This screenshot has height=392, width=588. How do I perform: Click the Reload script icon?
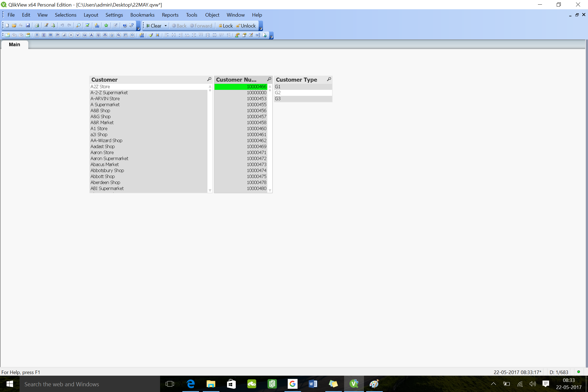click(53, 26)
